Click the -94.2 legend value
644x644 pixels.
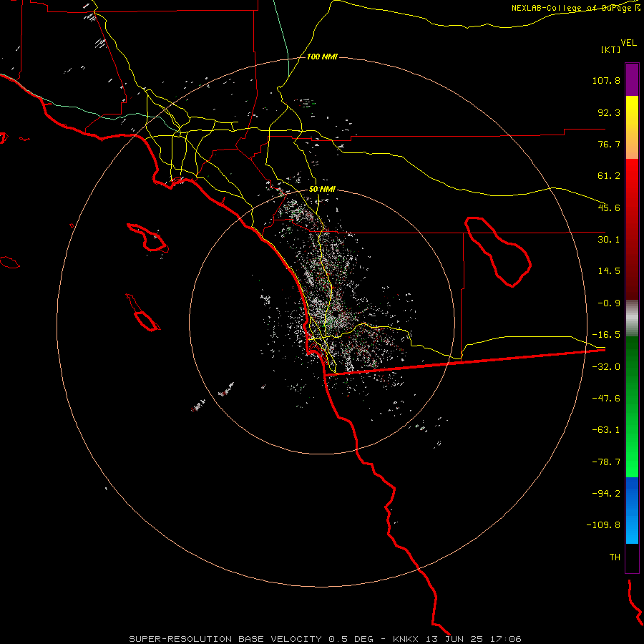pos(606,493)
